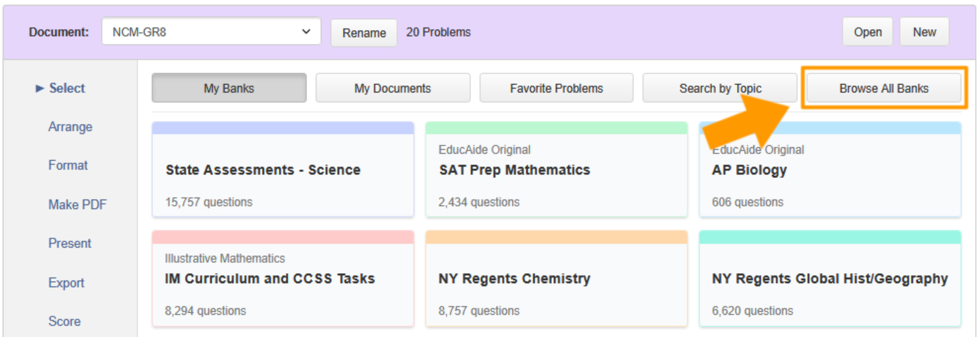Open the Document name dropdown

211,32
